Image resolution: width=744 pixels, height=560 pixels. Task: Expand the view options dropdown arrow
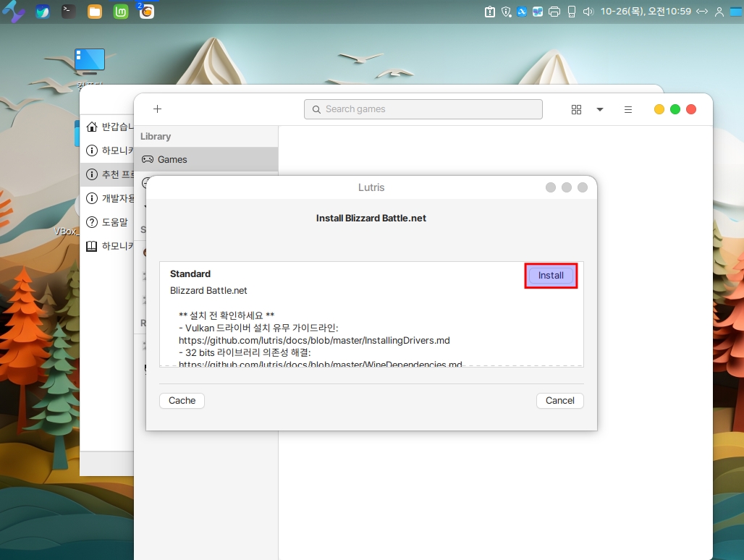(600, 109)
